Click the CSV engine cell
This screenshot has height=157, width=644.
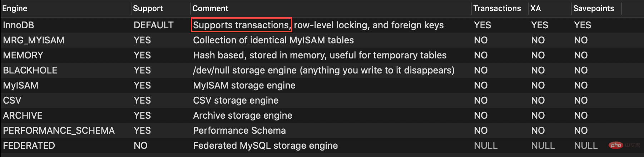click(x=12, y=100)
